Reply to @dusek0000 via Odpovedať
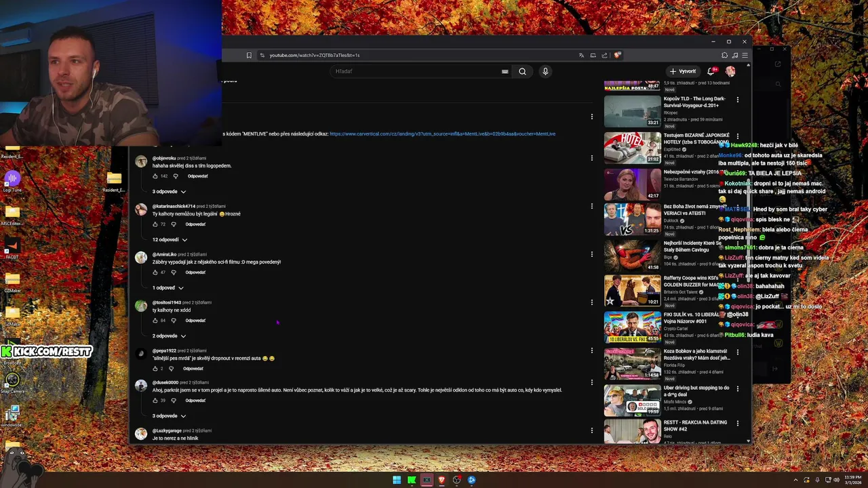Screen dimensions: 868x488 tap(195, 401)
